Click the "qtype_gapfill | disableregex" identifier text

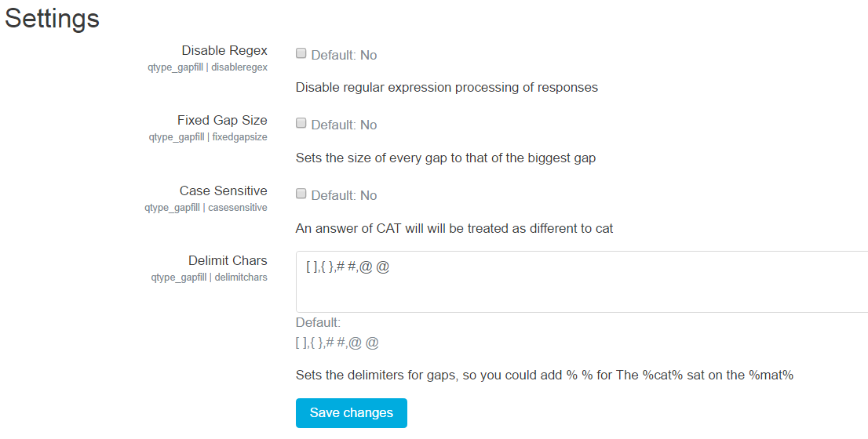click(x=206, y=67)
